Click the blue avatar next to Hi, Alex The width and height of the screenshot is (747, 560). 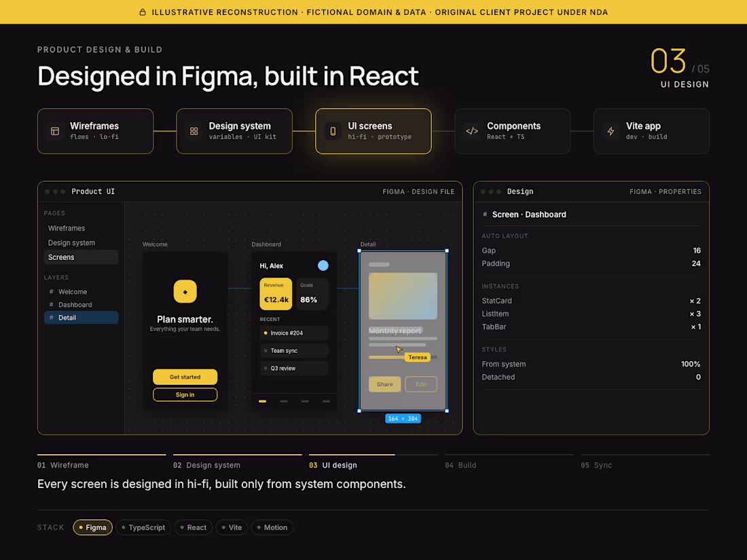(x=323, y=265)
